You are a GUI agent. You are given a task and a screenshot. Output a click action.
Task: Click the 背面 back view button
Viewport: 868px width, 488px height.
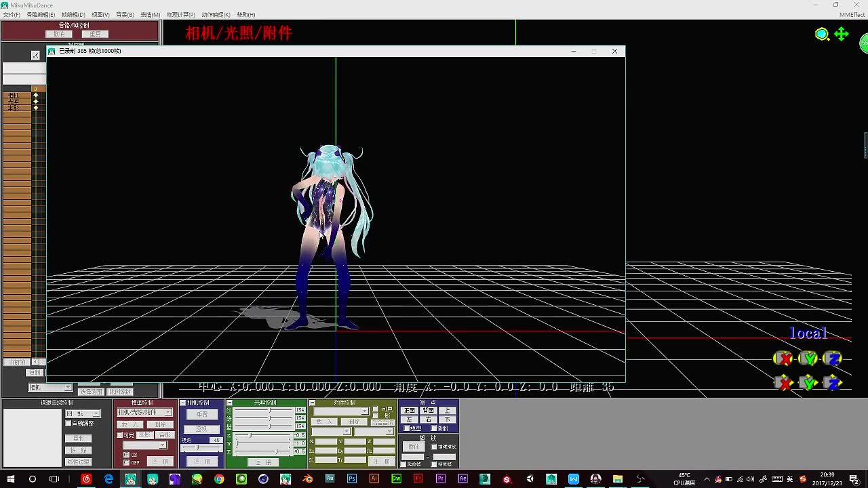[x=429, y=411]
